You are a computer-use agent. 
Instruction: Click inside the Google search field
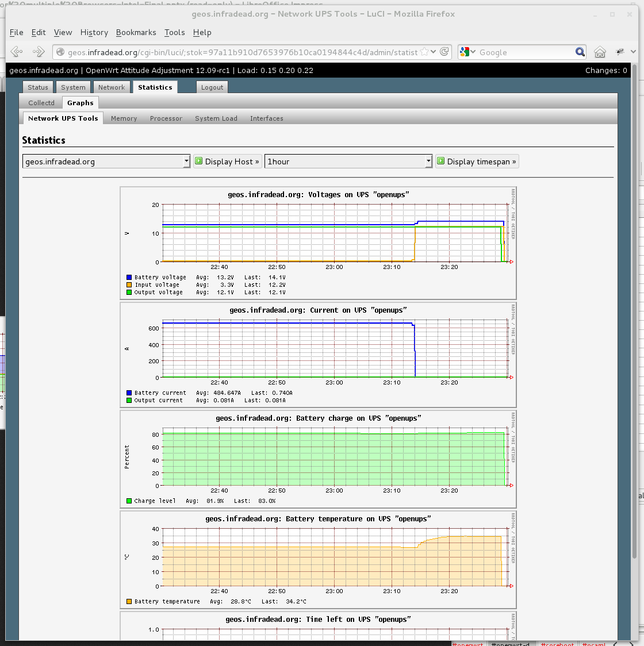click(x=523, y=52)
